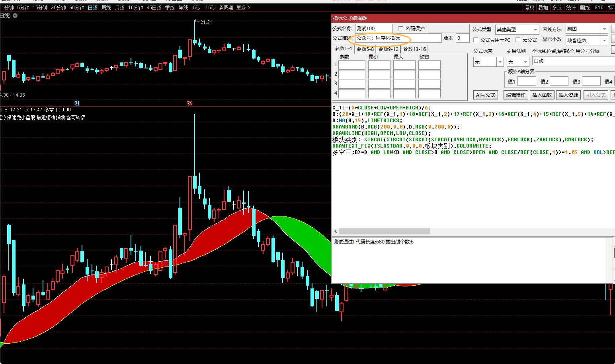Viewport: 615px width, 364px height.
Task: Enable the 密码保护 checkbox
Action: point(401,28)
